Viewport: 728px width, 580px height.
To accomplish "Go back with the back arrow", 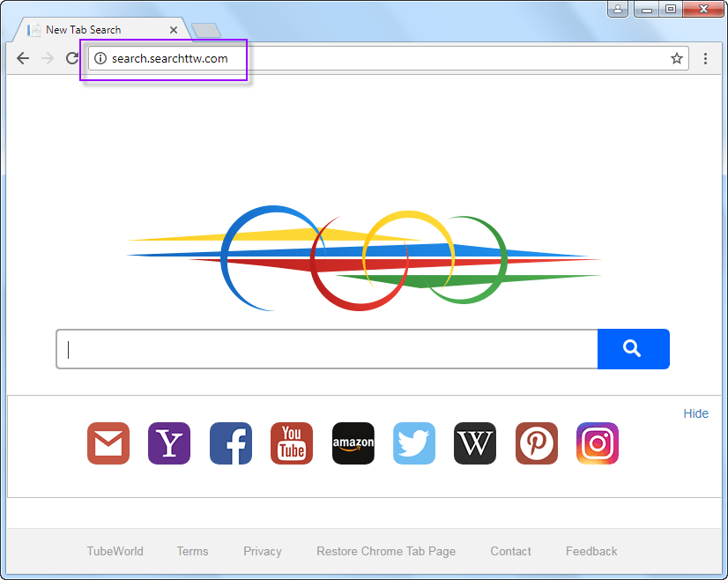I will [23, 58].
